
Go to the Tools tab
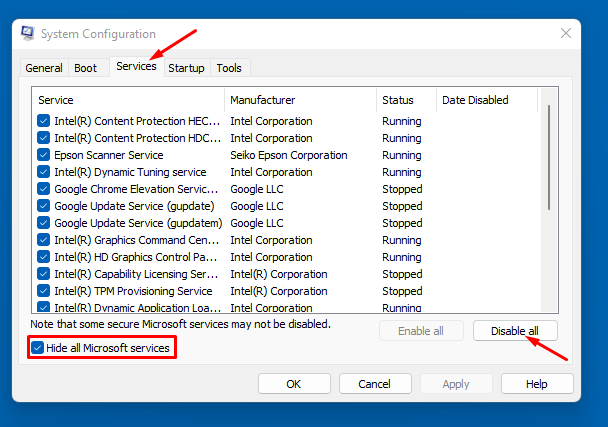[229, 68]
